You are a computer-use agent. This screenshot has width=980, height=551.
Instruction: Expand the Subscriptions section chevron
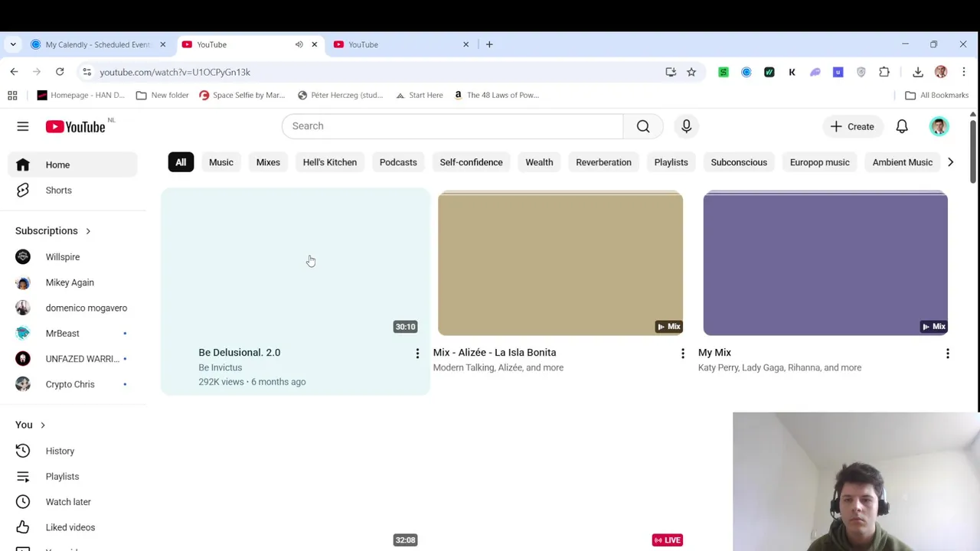click(x=88, y=231)
